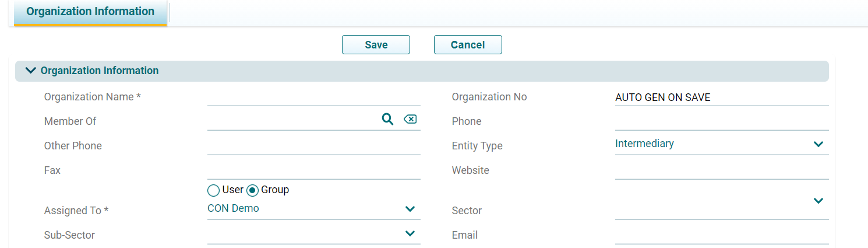Screen dimensions: 868x248
Task: Focus the Fax input field
Action: click(313, 170)
